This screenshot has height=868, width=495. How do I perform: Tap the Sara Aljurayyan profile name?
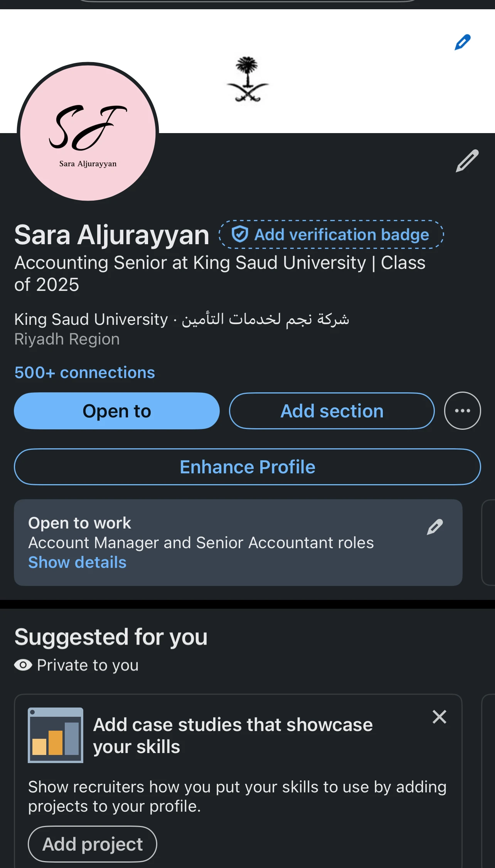click(x=112, y=235)
